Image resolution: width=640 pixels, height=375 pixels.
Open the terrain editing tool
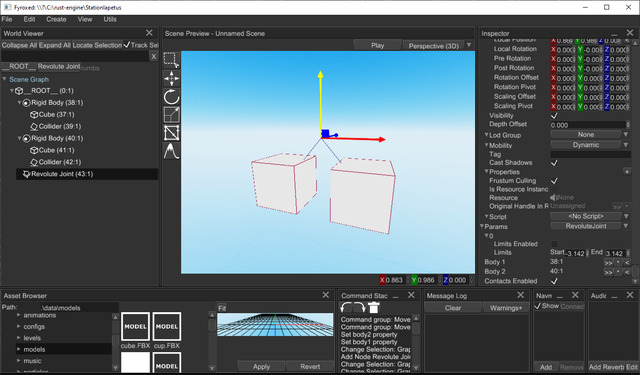click(x=171, y=151)
